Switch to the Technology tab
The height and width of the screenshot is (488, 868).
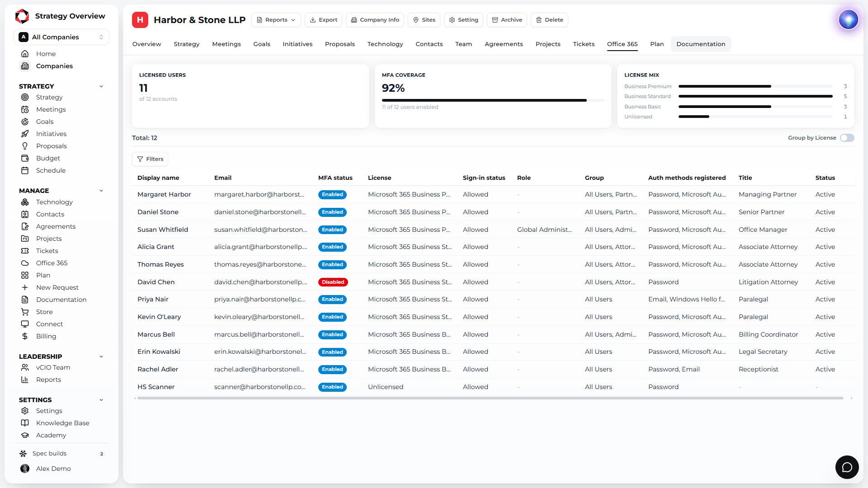[385, 44]
